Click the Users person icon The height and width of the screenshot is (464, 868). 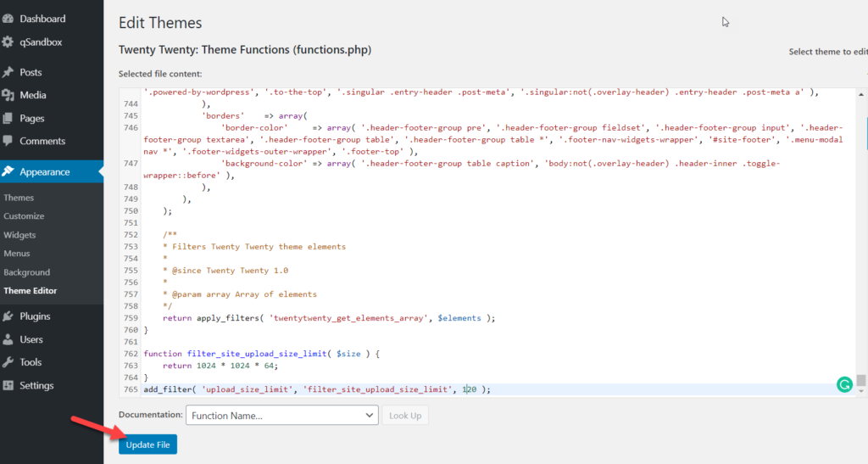click(x=8, y=339)
